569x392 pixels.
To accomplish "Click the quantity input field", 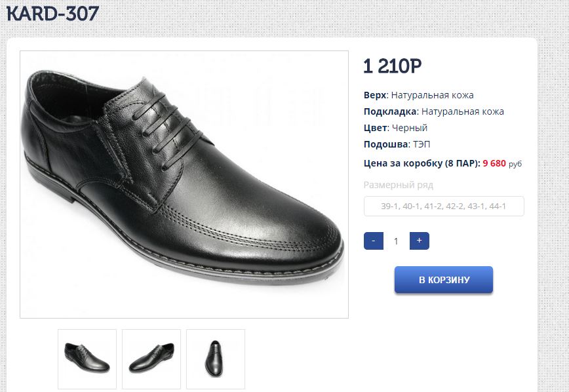I will [x=396, y=241].
